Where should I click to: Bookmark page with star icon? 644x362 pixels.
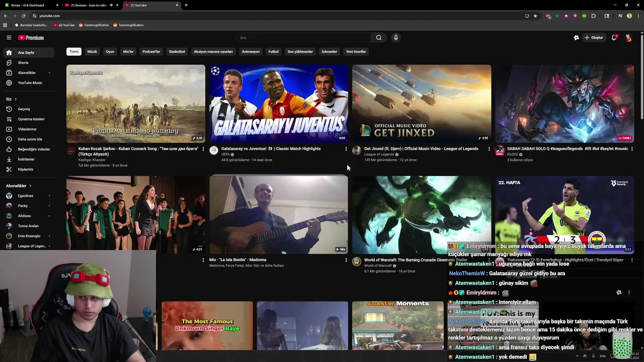[535, 16]
